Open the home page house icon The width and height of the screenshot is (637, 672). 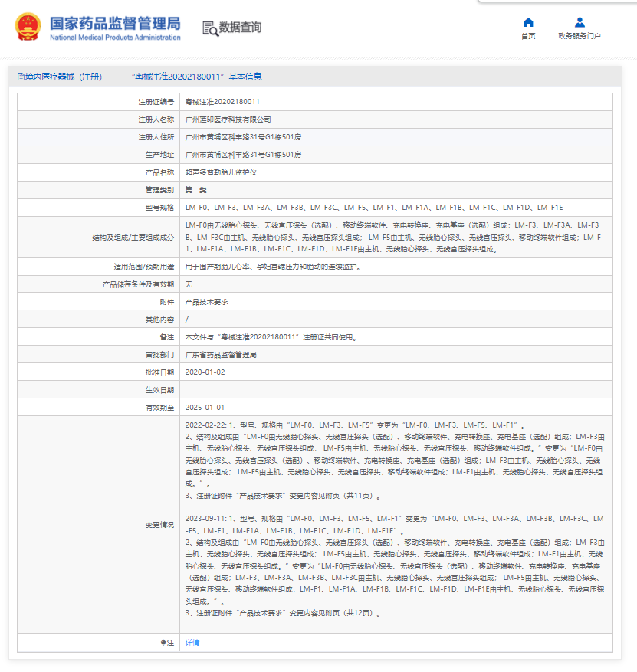point(528,22)
